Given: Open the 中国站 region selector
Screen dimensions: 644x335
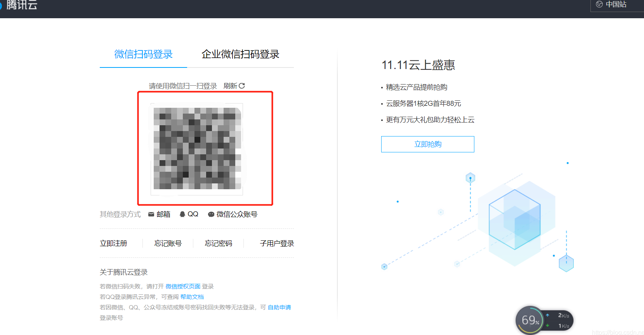Looking at the screenshot, I should coord(616,5).
